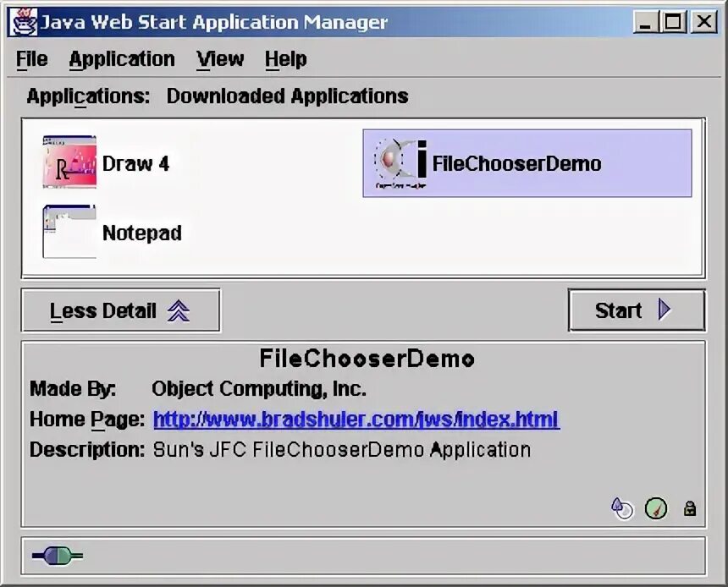This screenshot has width=728, height=587.
Task: Open the bradshuler.com home page link
Action: pyautogui.click(x=356, y=420)
